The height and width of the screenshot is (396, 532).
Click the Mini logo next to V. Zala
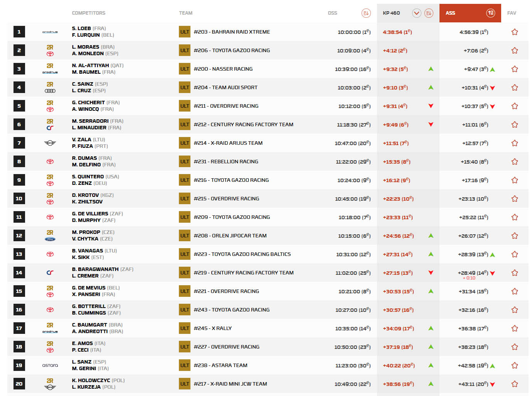pos(50,143)
